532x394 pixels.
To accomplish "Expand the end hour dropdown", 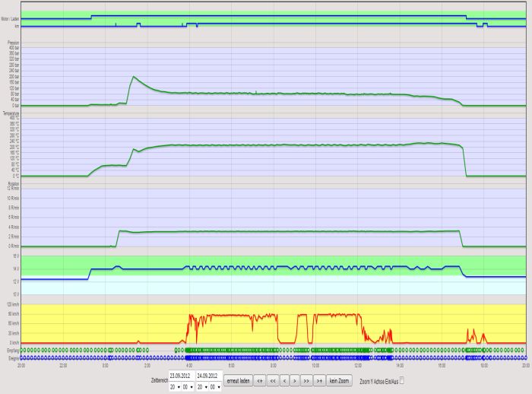I will 201,387.
